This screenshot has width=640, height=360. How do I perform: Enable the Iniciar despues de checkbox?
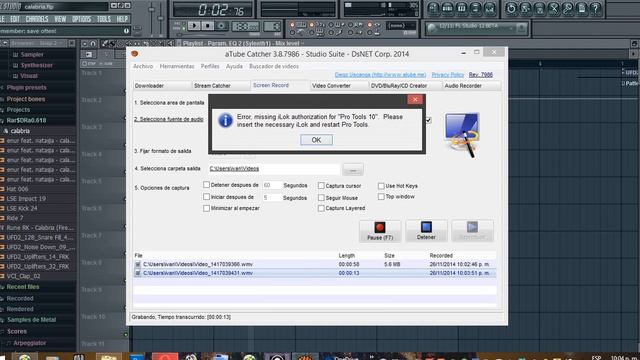206,197
